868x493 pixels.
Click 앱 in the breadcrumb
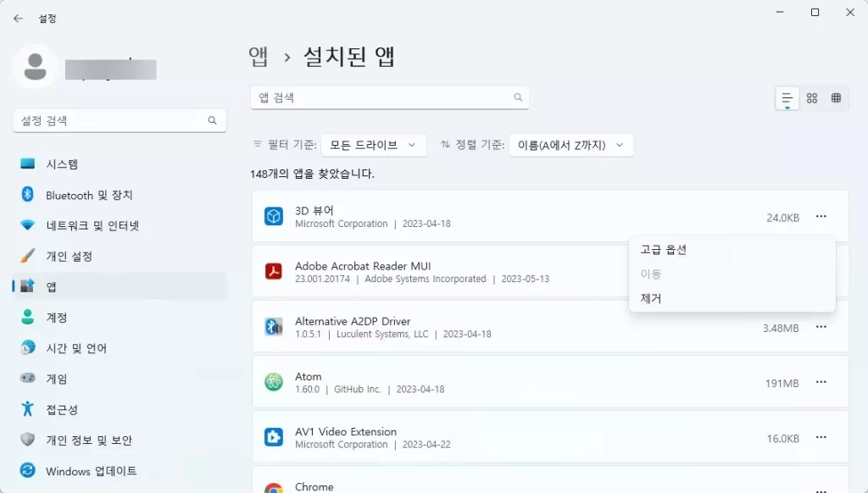tap(258, 57)
